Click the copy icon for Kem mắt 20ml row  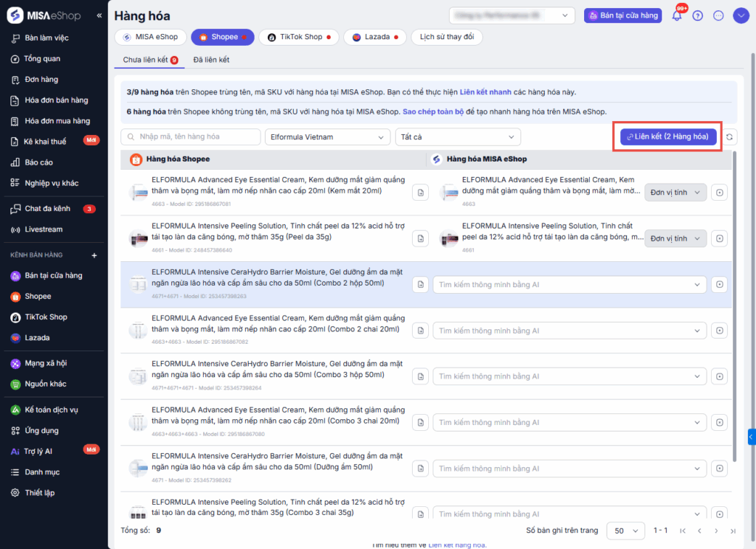pos(420,193)
